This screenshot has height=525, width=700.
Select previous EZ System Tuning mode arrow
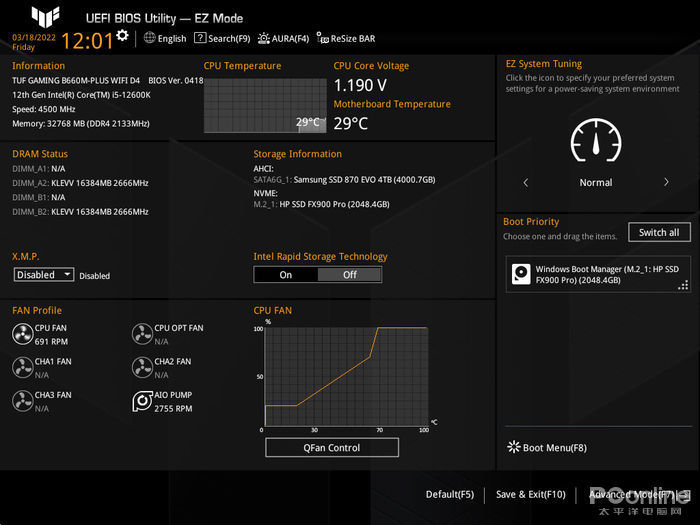(525, 182)
